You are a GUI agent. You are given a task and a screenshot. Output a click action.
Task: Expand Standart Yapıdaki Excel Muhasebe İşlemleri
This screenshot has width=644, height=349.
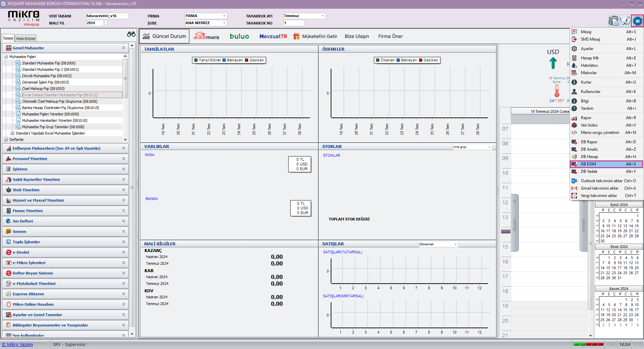(x=12, y=133)
